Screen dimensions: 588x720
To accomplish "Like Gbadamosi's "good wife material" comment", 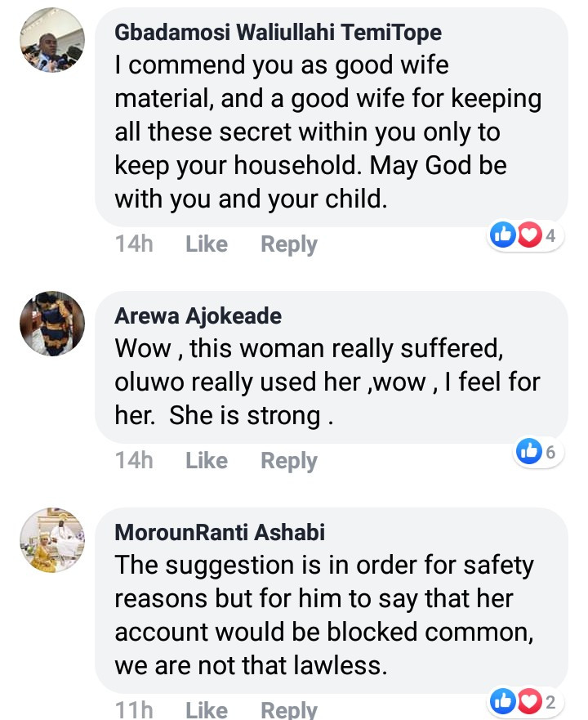I will coord(207,244).
